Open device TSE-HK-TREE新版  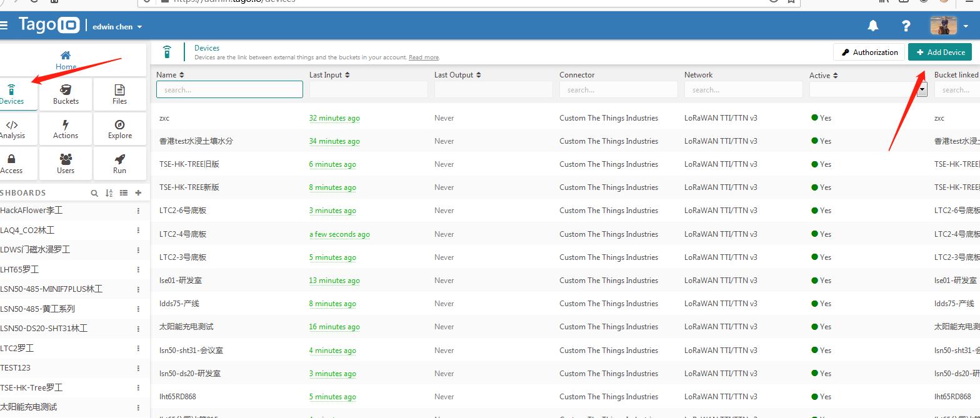click(189, 187)
